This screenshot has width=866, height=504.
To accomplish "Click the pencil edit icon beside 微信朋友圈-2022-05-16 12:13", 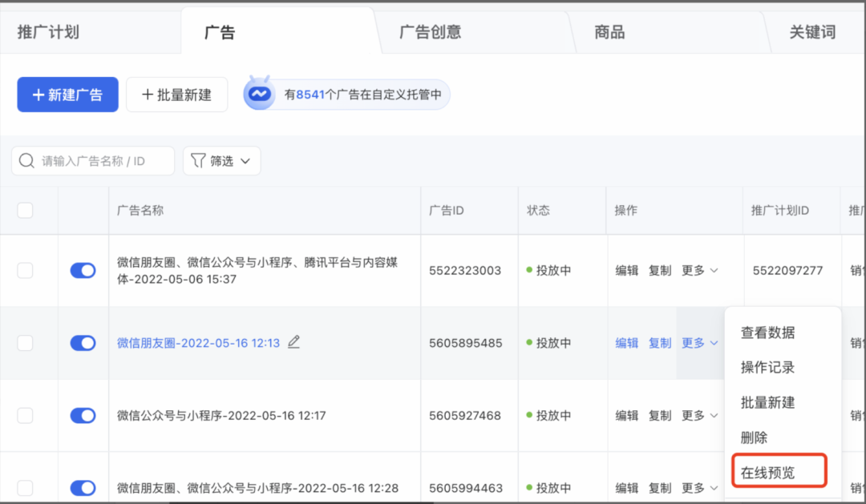I will pos(293,342).
